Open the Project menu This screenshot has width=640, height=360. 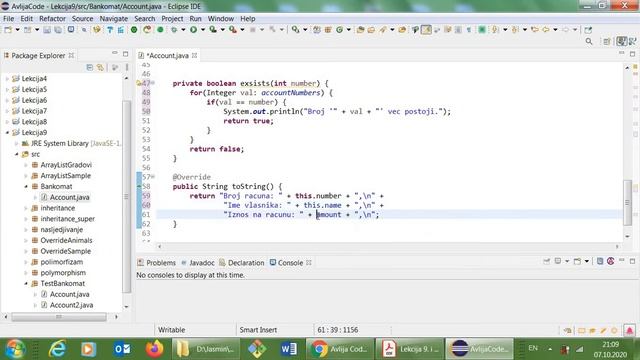[172, 18]
